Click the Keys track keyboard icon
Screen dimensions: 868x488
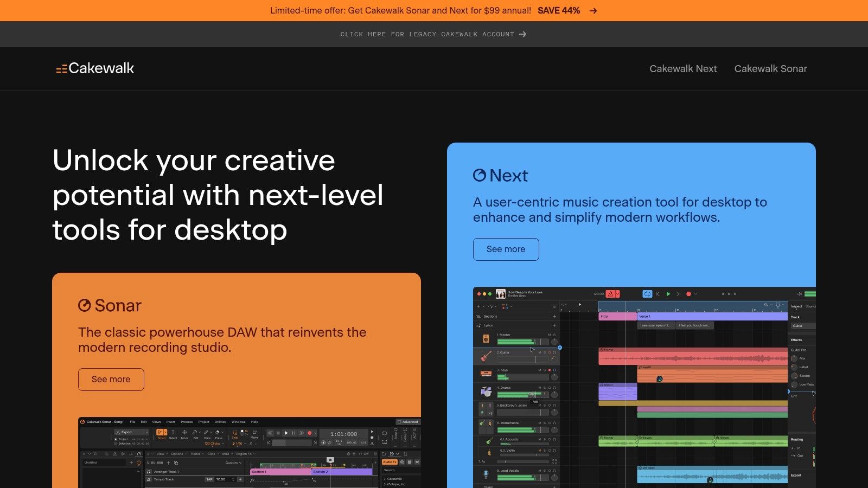486,374
